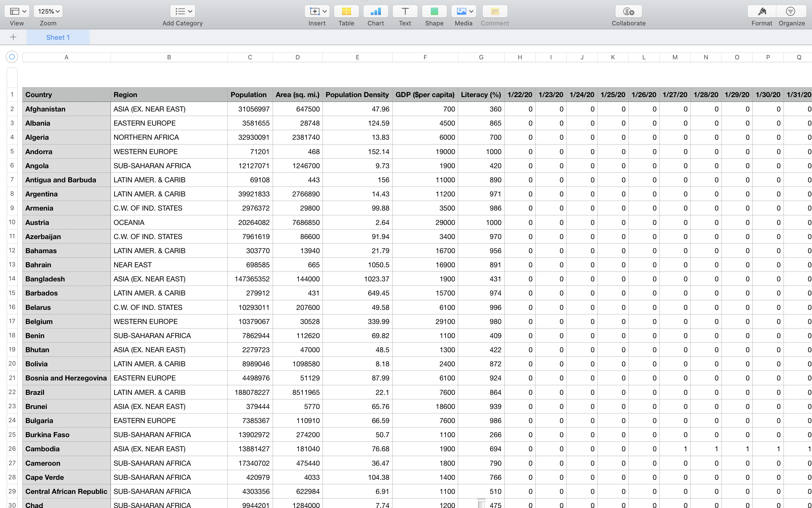
Task: Select the Antigua and Barbuda cell
Action: (x=67, y=180)
